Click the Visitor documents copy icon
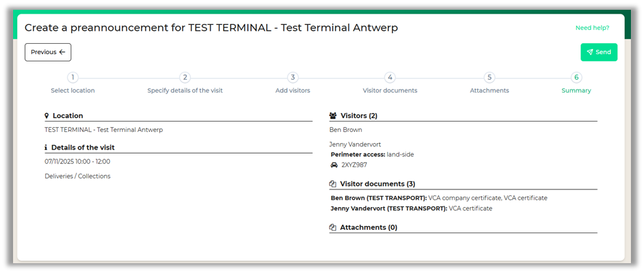 (x=333, y=184)
